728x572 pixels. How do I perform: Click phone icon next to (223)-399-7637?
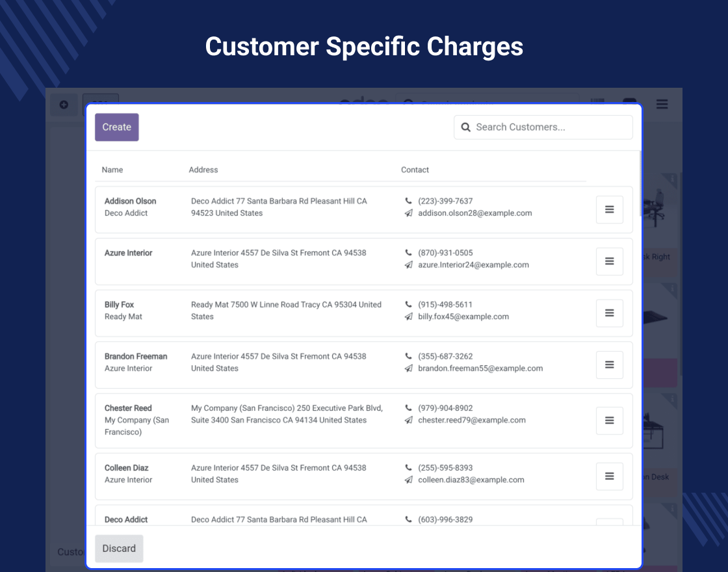(x=408, y=201)
